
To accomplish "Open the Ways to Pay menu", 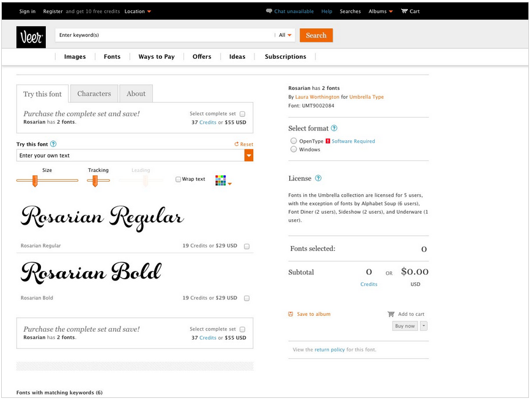I will (x=157, y=57).
